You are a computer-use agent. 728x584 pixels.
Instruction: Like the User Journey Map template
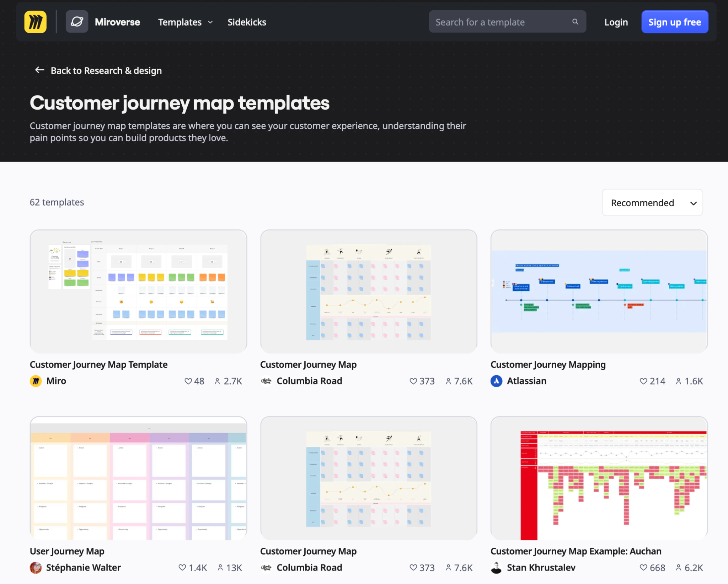click(182, 568)
